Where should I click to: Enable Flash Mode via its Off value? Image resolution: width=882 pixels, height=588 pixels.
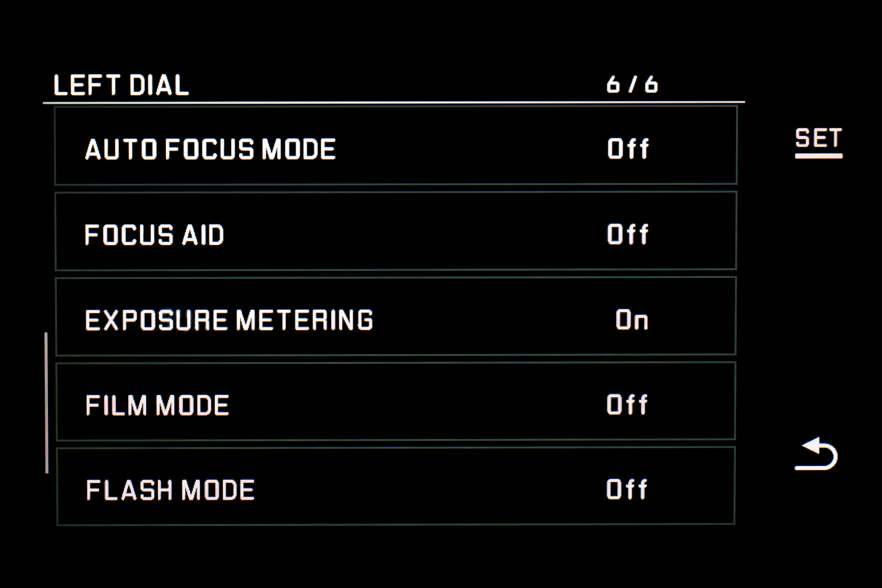[627, 489]
